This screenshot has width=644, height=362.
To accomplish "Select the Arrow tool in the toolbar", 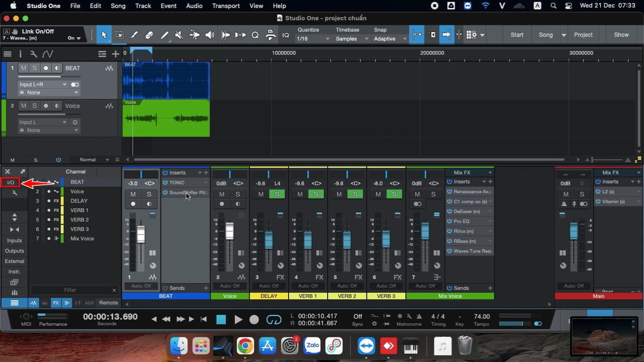I will coord(104,35).
